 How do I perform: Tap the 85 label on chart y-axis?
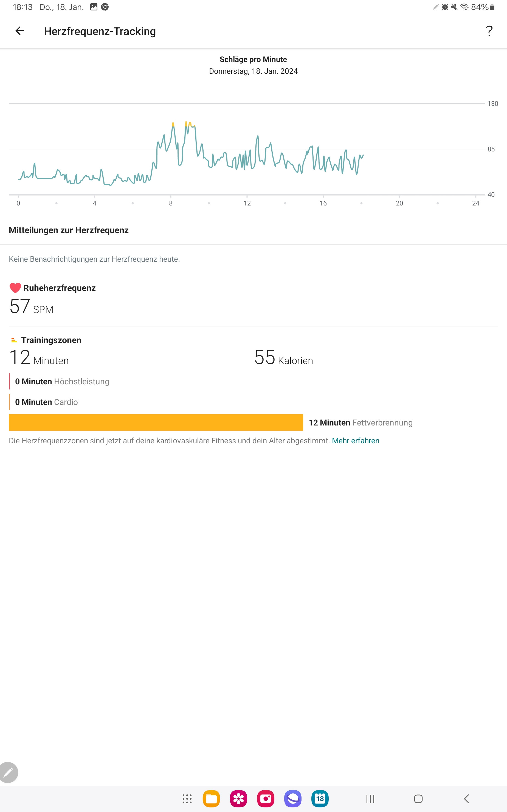click(x=491, y=149)
